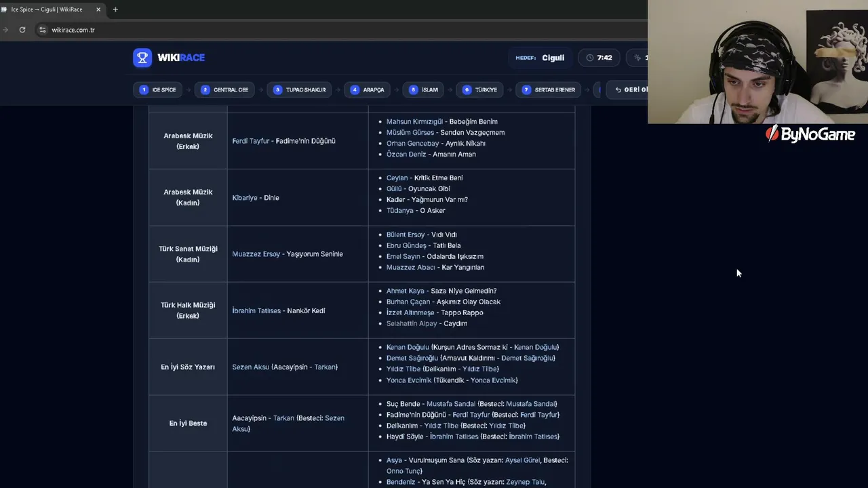Click the "En İyi Söz Yazarı" row header

188,367
